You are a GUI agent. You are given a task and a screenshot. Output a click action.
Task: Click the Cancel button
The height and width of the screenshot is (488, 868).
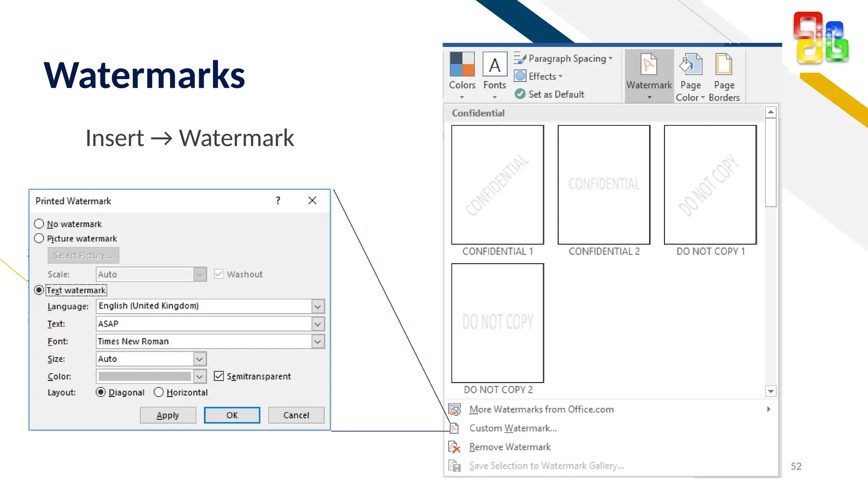[x=296, y=415]
